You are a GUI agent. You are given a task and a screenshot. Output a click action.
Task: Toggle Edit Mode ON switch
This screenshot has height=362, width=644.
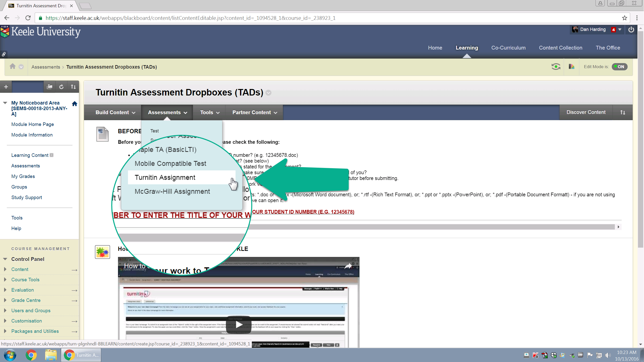620,67
